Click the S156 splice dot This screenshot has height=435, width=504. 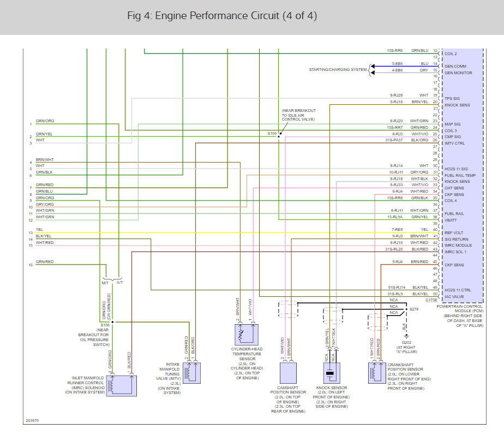click(112, 321)
